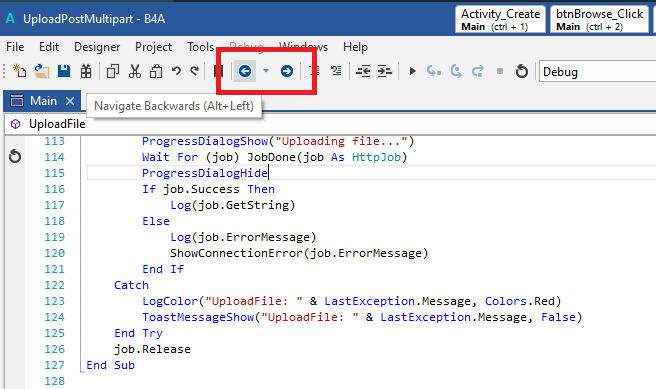Jump to Activity_Create bookmark button
This screenshot has width=656, height=389.
click(x=500, y=19)
